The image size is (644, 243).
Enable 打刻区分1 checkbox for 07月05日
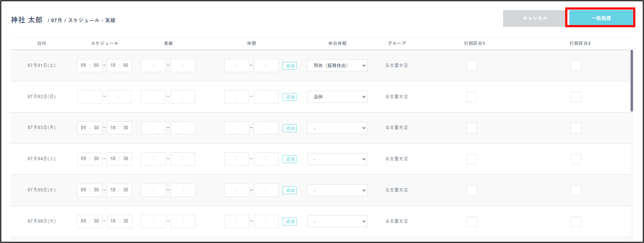471,190
